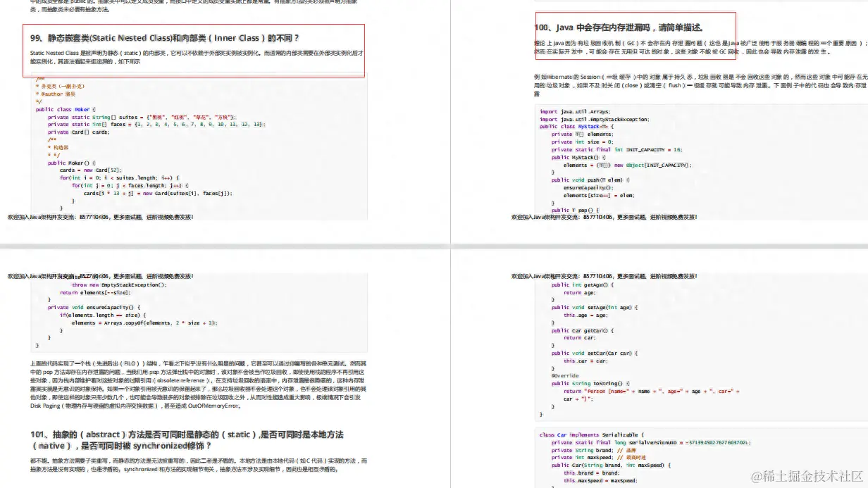Image resolution: width=868 pixels, height=488 pixels.
Task: Click the line 'class Car implements Serializable {'
Action: pos(591,434)
